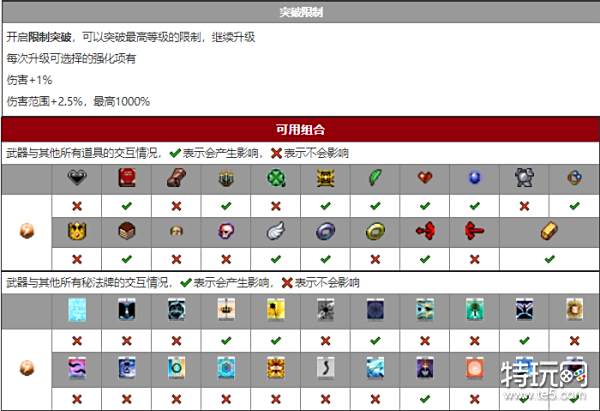Click the green check under Empty Tome
The image size is (600, 411).
(x=126, y=204)
